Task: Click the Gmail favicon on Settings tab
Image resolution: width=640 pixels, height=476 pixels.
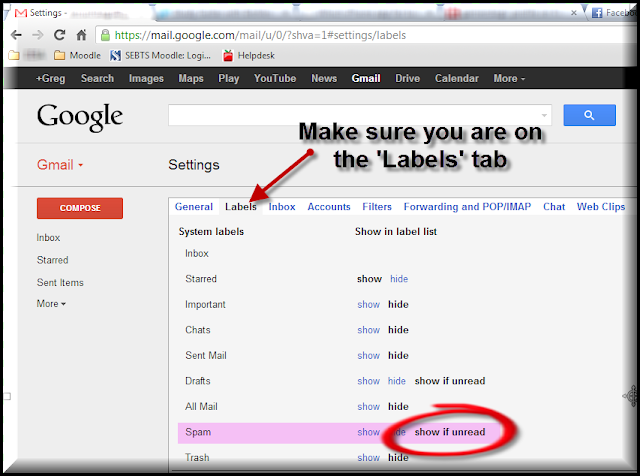Action: pyautogui.click(x=20, y=13)
